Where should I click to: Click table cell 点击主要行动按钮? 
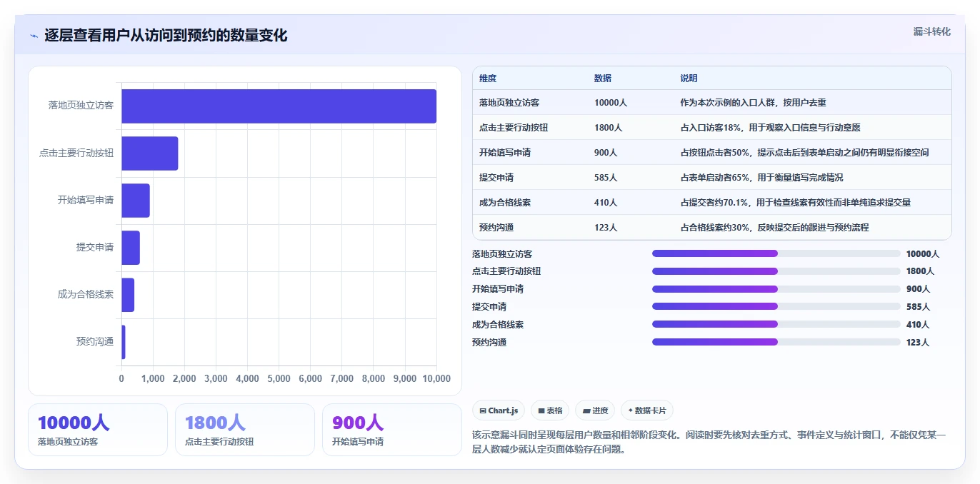tap(514, 128)
